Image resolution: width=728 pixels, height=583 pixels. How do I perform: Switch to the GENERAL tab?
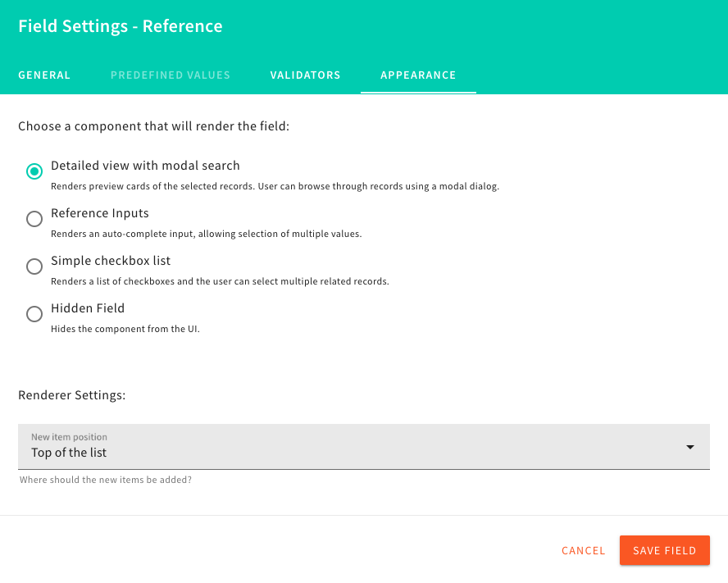click(x=44, y=75)
